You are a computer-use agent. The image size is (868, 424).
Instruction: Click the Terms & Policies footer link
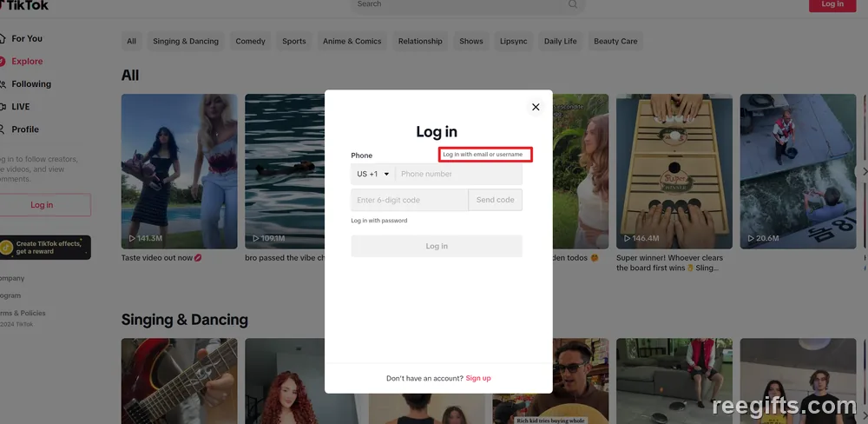pos(23,313)
